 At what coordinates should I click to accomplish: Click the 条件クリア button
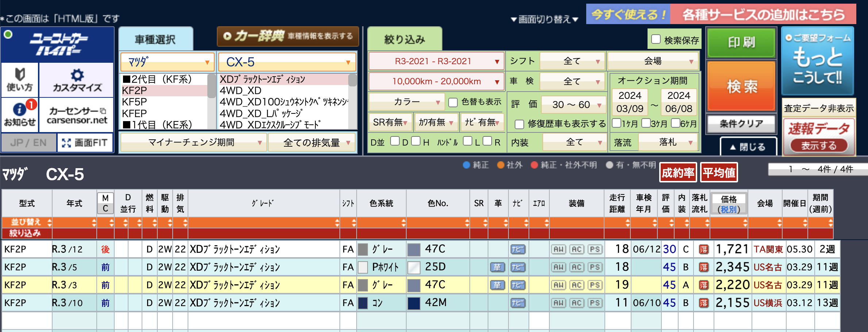point(741,124)
